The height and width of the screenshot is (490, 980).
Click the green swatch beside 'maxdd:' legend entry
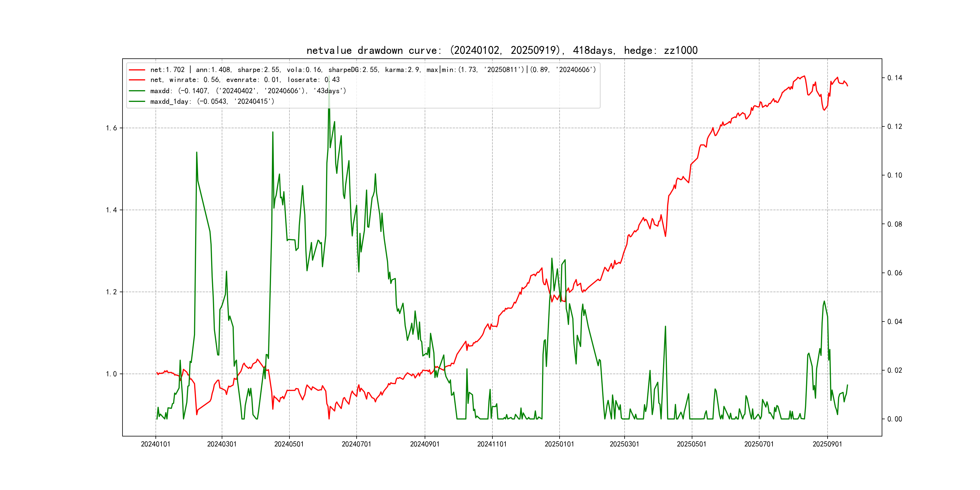pyautogui.click(x=137, y=91)
